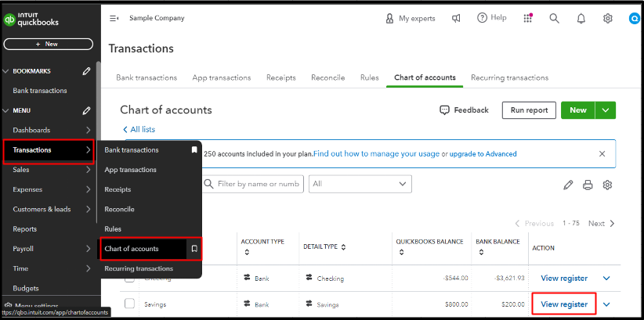Tick the Checking row checkbox
Image resolution: width=644 pixels, height=320 pixels.
[x=129, y=279]
